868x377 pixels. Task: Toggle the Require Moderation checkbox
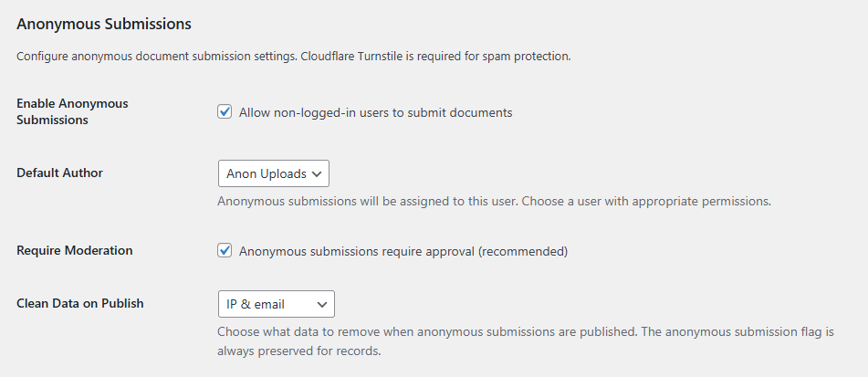point(225,251)
